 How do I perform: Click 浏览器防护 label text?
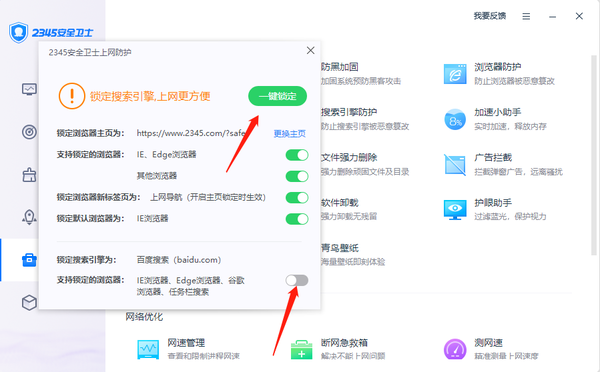pyautogui.click(x=497, y=67)
